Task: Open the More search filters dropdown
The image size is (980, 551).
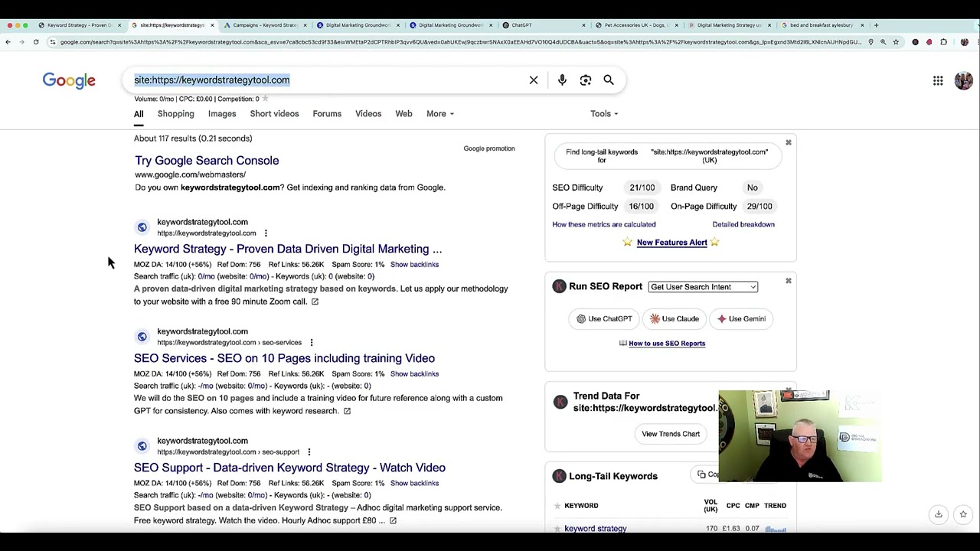Action: (x=440, y=113)
